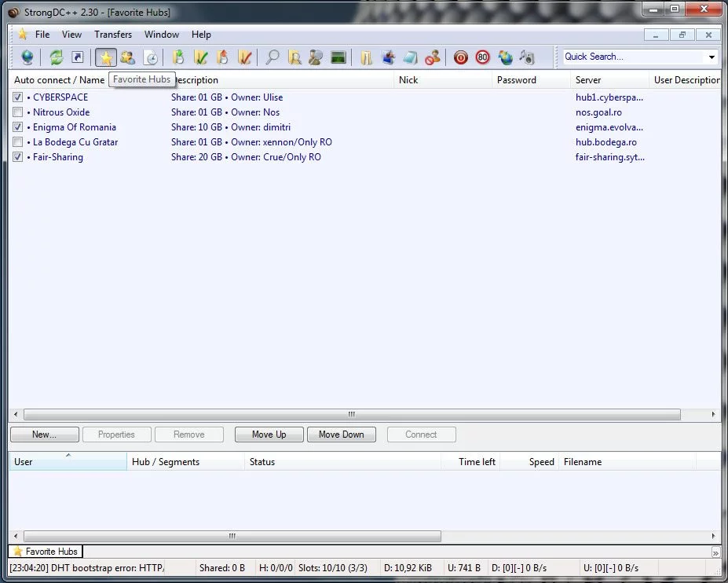Uncheck auto connect for CYBERSPACE

click(x=17, y=97)
